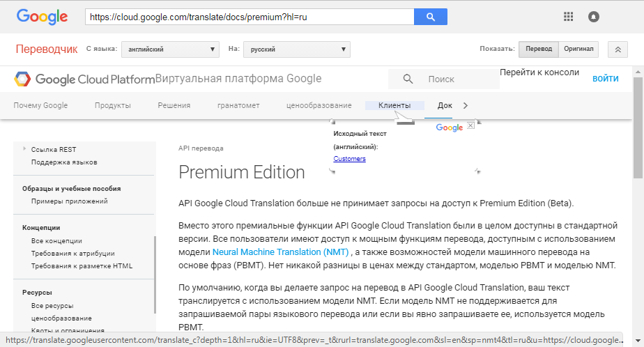
Task: Open ценообразование in sidebar resources
Action: (x=61, y=318)
